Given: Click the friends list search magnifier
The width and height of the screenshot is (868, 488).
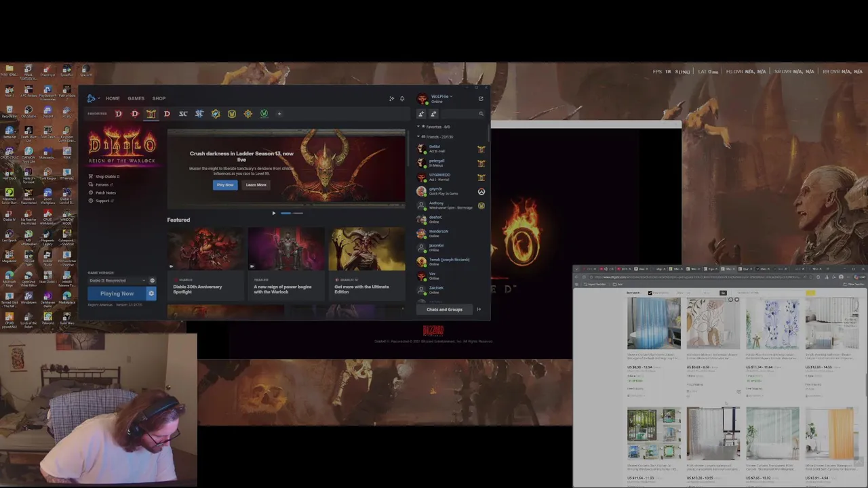Looking at the screenshot, I should (481, 114).
